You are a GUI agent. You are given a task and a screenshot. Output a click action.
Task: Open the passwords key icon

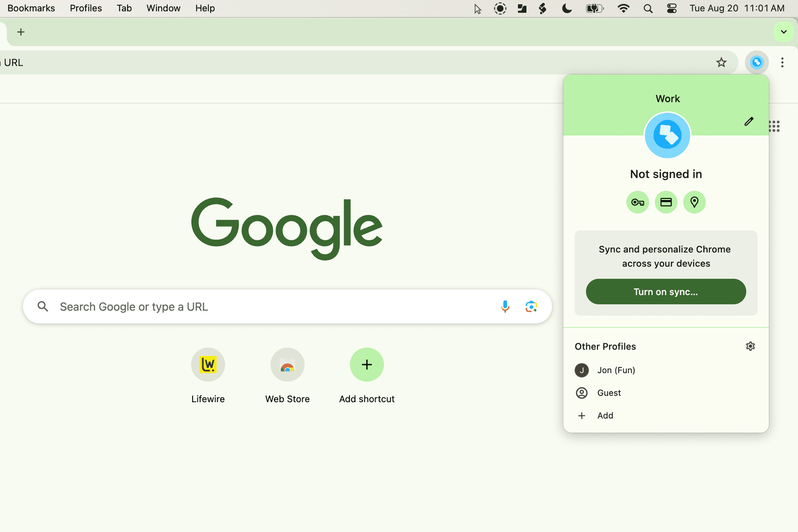(x=637, y=202)
